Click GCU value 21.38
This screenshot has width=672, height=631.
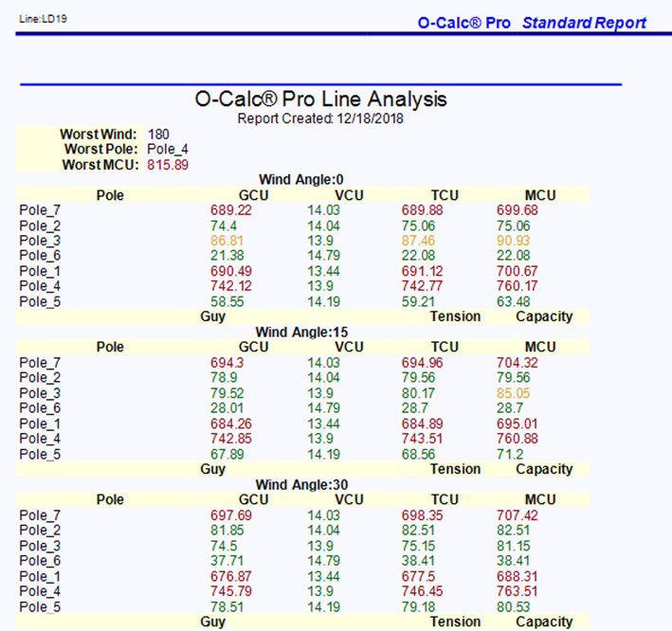[x=227, y=255]
